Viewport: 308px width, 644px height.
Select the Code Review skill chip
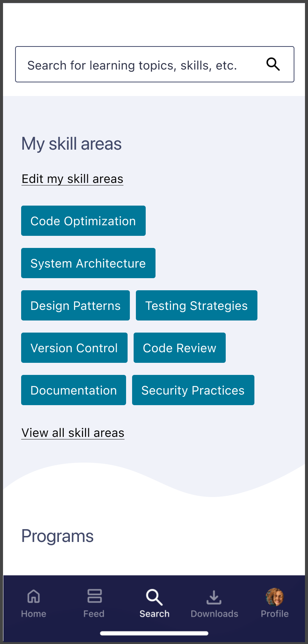click(180, 348)
